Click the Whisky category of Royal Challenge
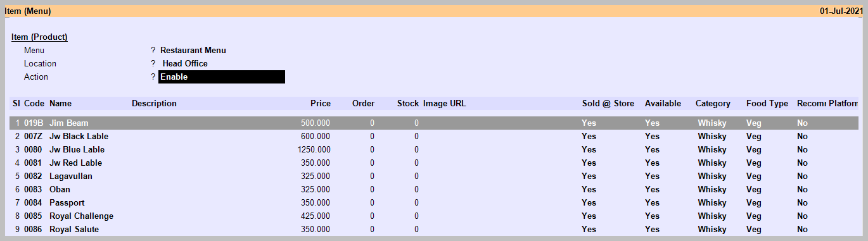Screen dimensions: 868x241 click(x=712, y=216)
